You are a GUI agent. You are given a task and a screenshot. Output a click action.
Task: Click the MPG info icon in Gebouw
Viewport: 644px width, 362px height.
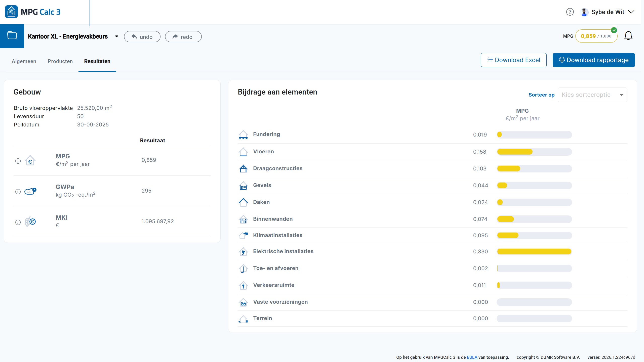tap(18, 161)
